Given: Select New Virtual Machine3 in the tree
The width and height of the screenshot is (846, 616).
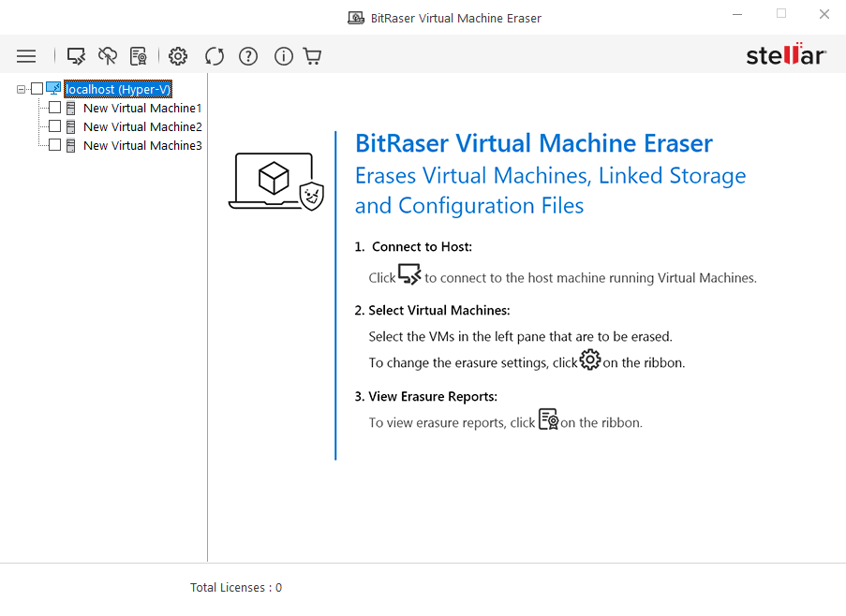Looking at the screenshot, I should tap(142, 145).
